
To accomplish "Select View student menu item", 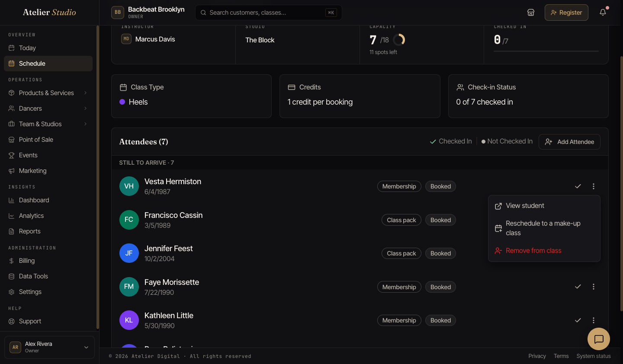I will click(544, 206).
